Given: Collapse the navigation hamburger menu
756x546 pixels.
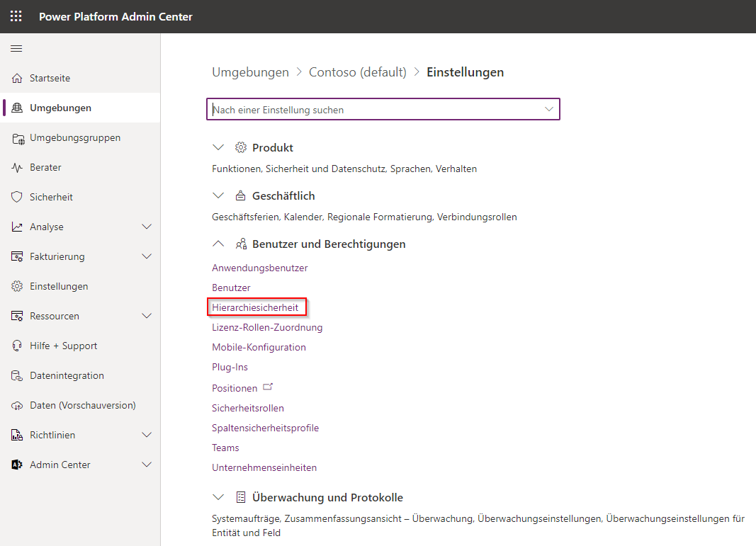Looking at the screenshot, I should point(16,48).
